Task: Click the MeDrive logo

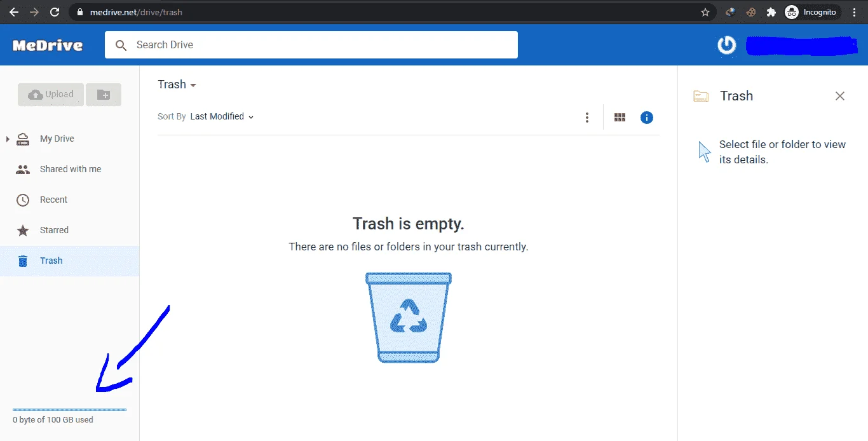Action: [48, 45]
